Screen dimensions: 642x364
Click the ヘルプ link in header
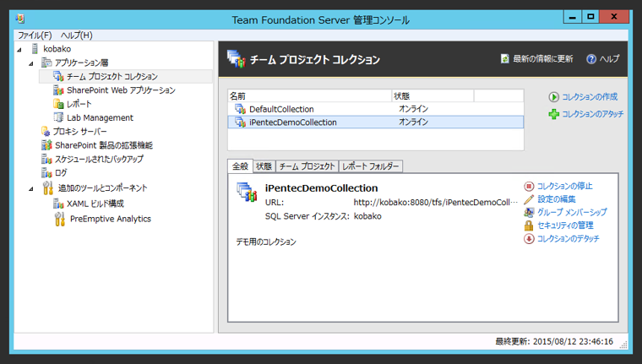pos(609,59)
